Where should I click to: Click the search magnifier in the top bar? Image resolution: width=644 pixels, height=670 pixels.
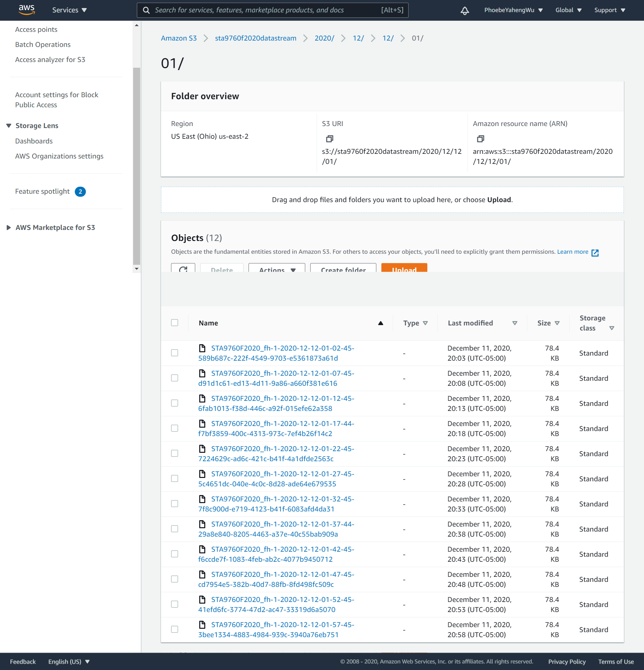[146, 10]
